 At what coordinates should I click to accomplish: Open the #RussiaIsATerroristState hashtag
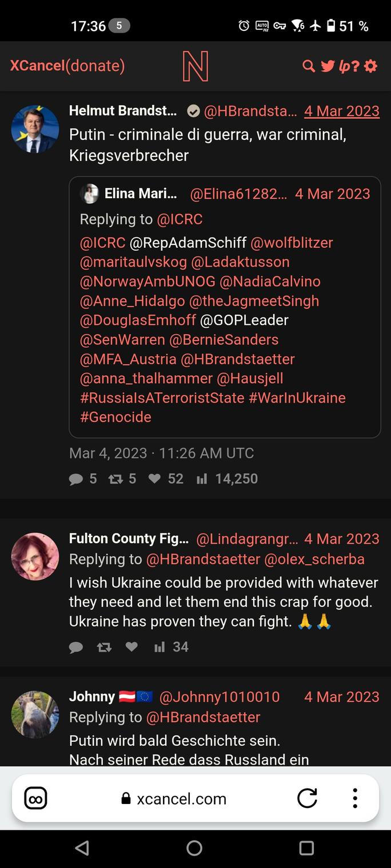162,397
